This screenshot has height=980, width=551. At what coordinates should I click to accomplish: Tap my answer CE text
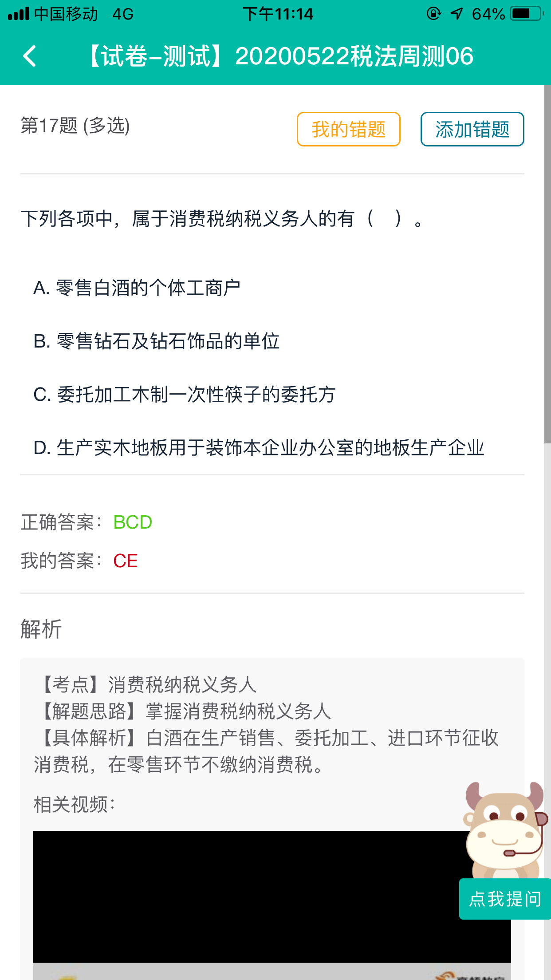tap(126, 561)
